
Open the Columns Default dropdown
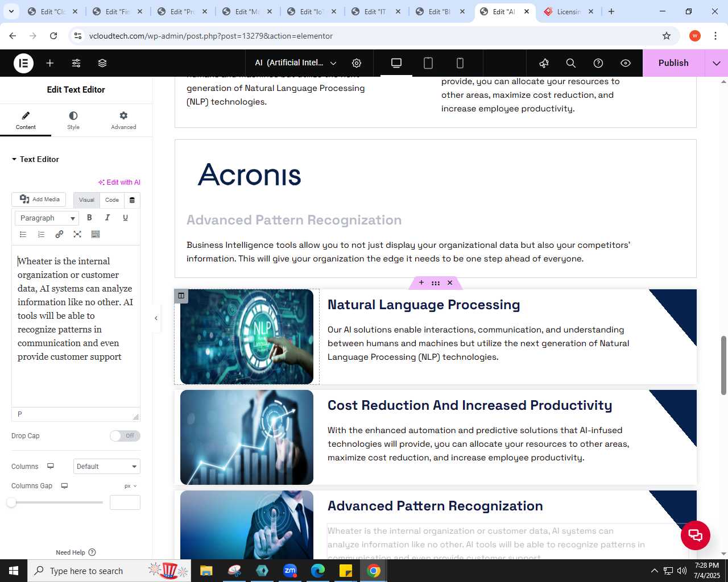[107, 467]
